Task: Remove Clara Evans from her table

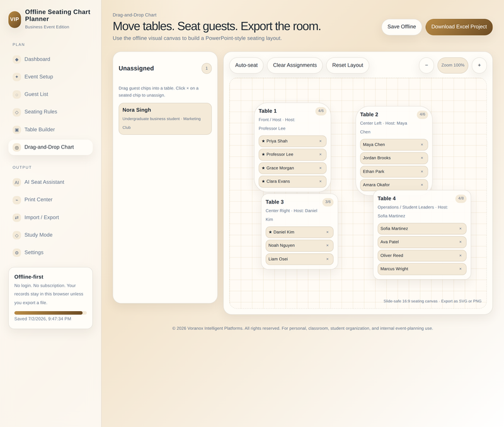Action: pos(321,181)
